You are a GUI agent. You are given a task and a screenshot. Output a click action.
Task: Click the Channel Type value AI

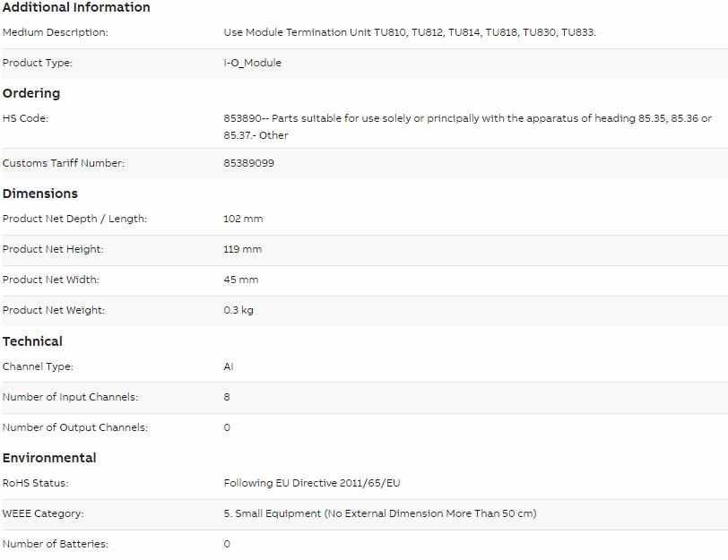coord(229,366)
